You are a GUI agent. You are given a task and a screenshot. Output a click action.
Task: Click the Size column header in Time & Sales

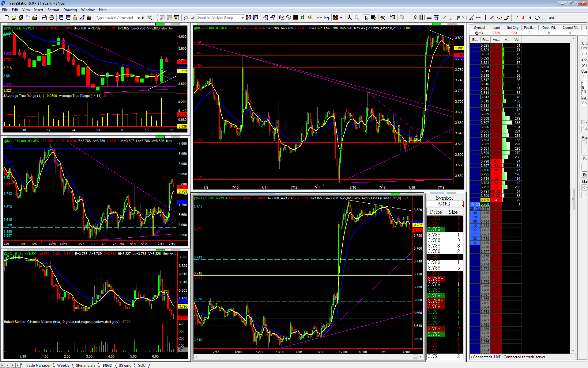(453, 212)
